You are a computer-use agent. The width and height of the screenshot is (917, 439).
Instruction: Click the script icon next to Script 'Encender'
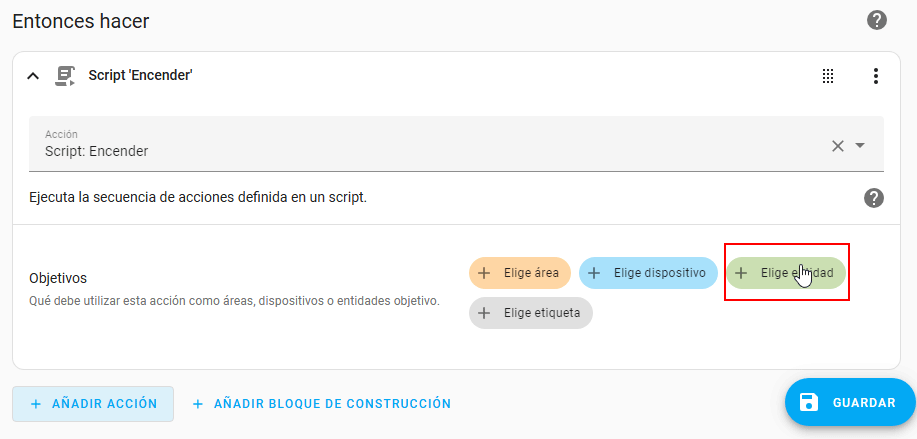tap(66, 75)
